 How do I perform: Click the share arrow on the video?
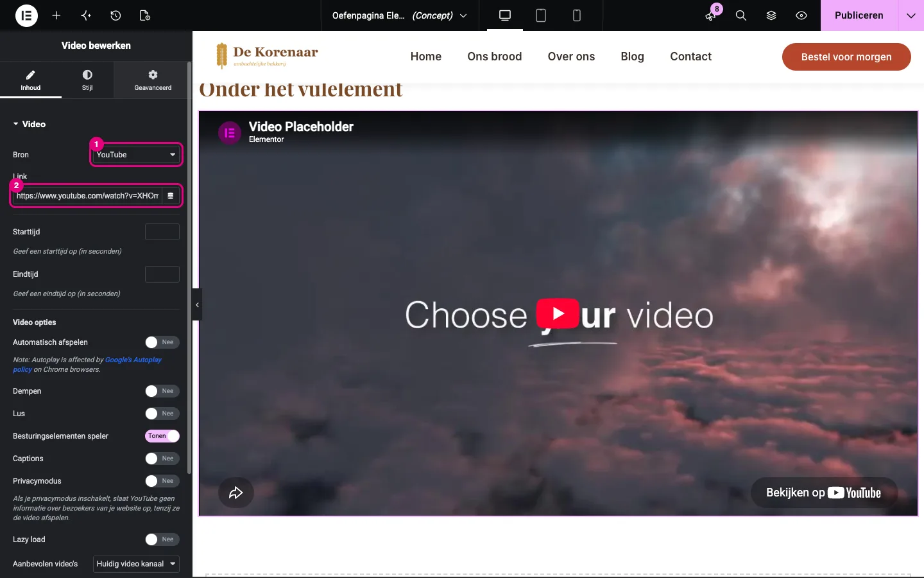coord(236,493)
